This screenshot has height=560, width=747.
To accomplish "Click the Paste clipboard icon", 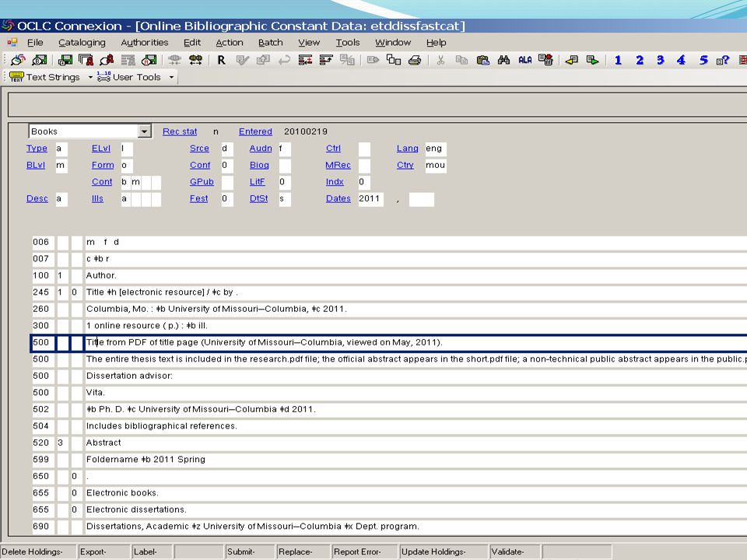I will [x=482, y=60].
